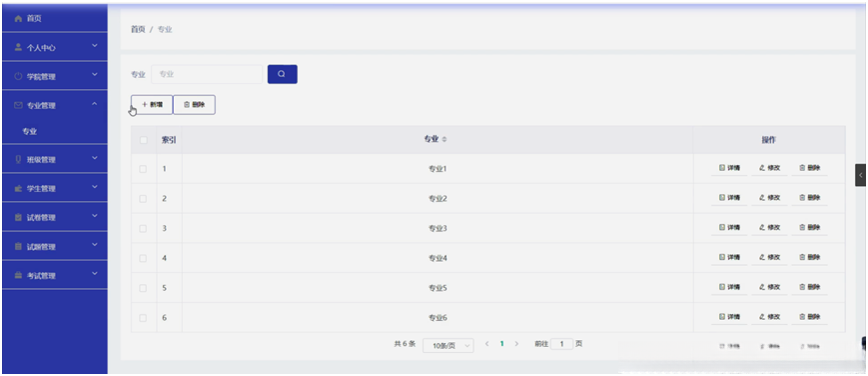Click 修改 for row 专业5
The image size is (868, 376).
pyautogui.click(x=769, y=287)
